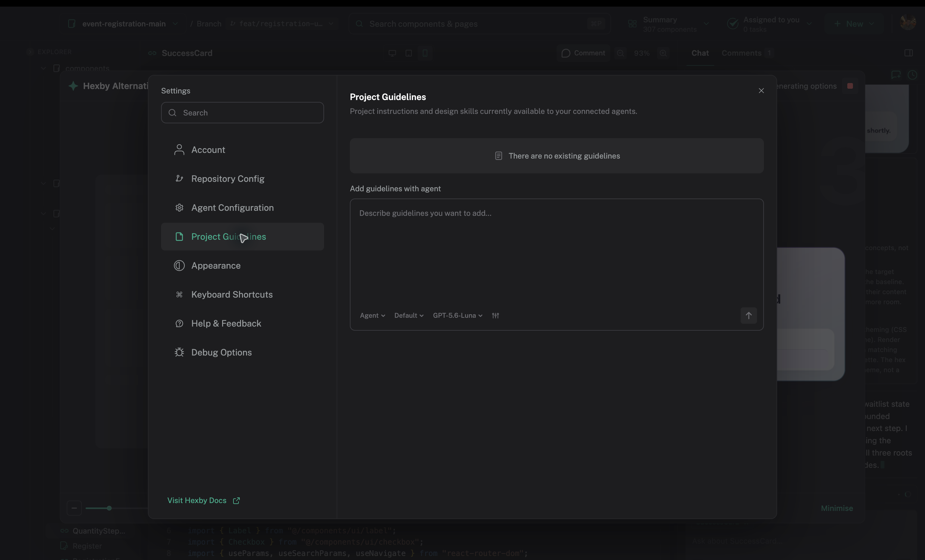Image resolution: width=925 pixels, height=560 pixels.
Task: Open the agent tuning sliders icon
Action: click(496, 315)
